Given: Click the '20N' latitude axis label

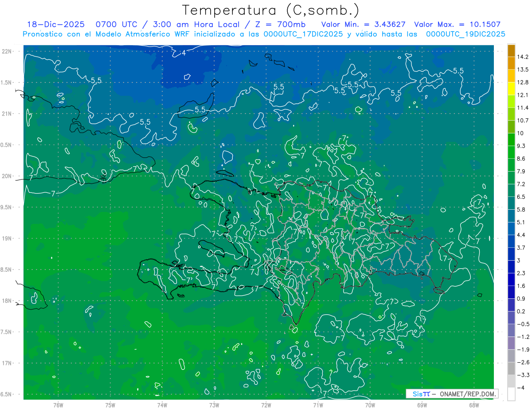Looking at the screenshot, I should (x=6, y=176).
